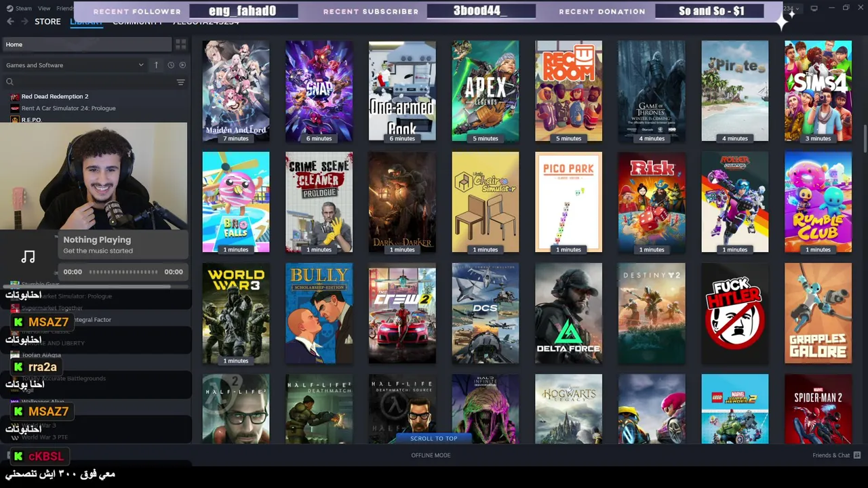
Task: Open the Steam menu
Action: coord(19,8)
